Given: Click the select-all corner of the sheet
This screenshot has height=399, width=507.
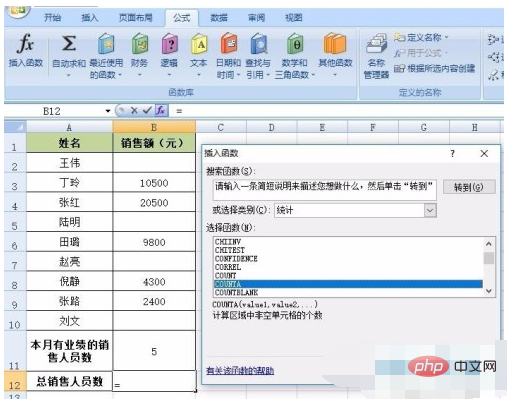Looking at the screenshot, I should tap(15, 127).
